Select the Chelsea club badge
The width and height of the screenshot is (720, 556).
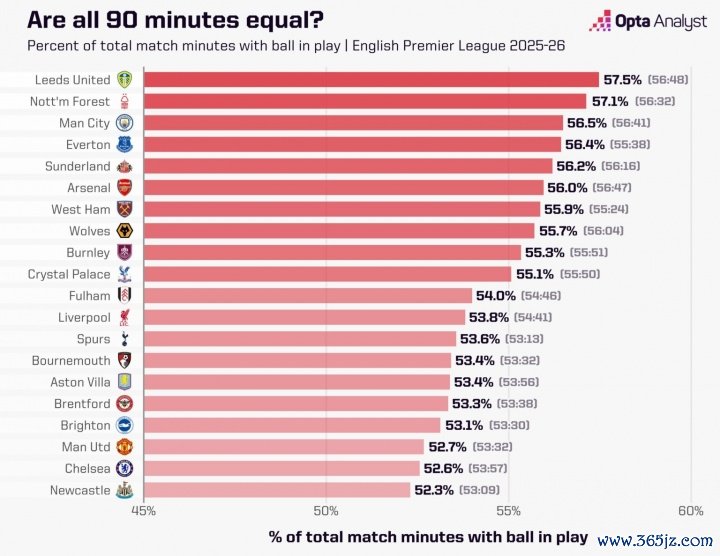[125, 468]
